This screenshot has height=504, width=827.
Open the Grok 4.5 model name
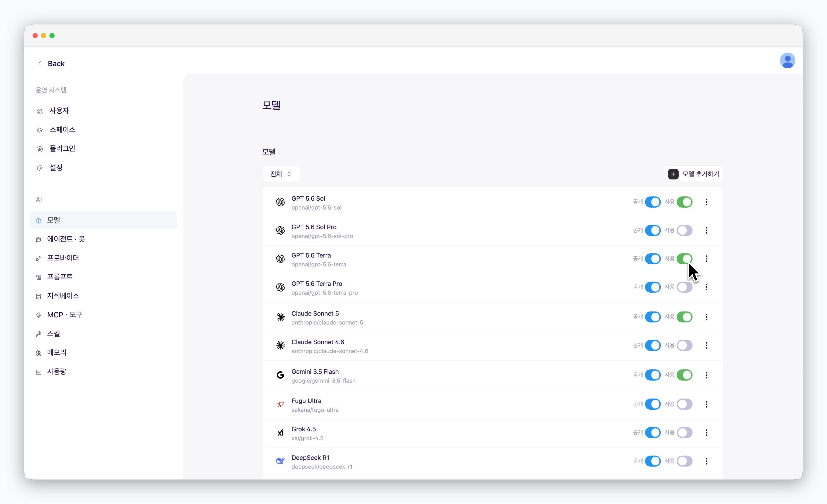[x=304, y=429]
